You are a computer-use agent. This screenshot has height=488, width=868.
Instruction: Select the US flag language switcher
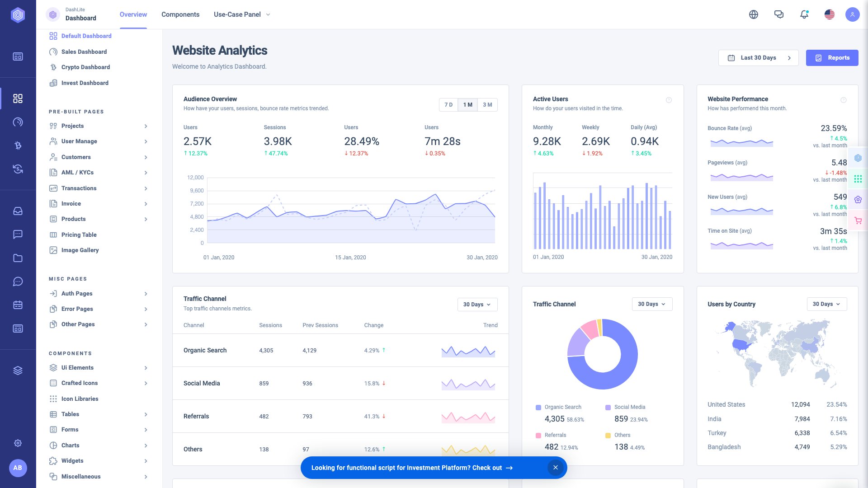point(829,14)
